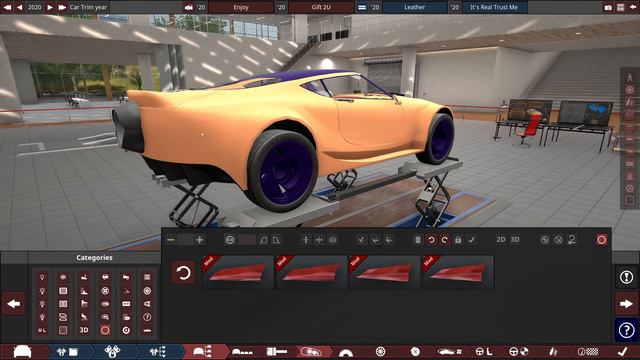Viewport: 640px width, 360px height.
Task: Click the first move-axis arrows icon in the fixture toolbar
Action: (x=306, y=240)
